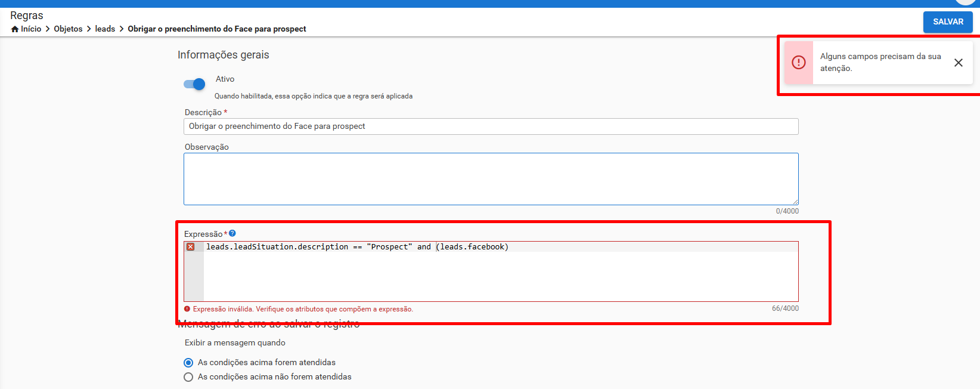Click the resize handle of Observação textarea
This screenshot has width=980, height=389.
[795, 202]
